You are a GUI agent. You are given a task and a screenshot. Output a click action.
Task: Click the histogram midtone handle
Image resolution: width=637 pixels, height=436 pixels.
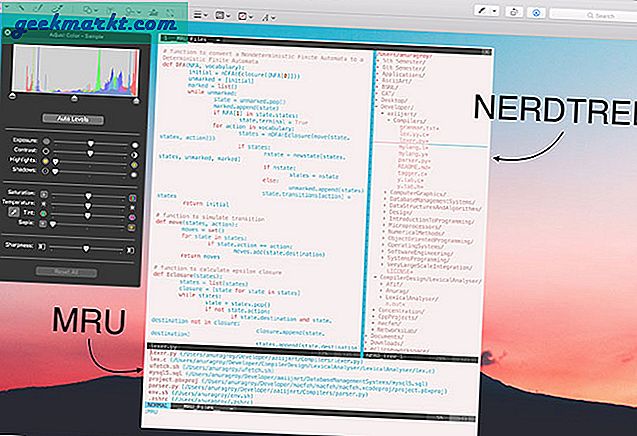(x=74, y=98)
